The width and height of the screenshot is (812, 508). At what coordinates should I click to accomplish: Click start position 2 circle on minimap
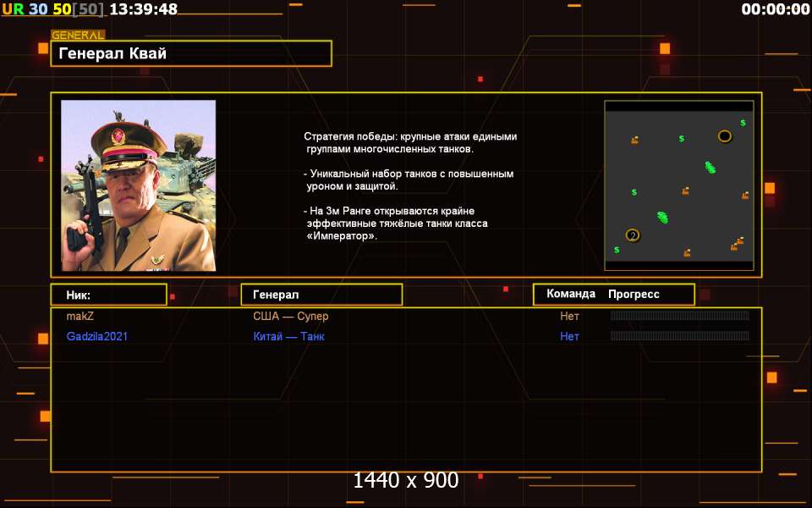point(633,235)
